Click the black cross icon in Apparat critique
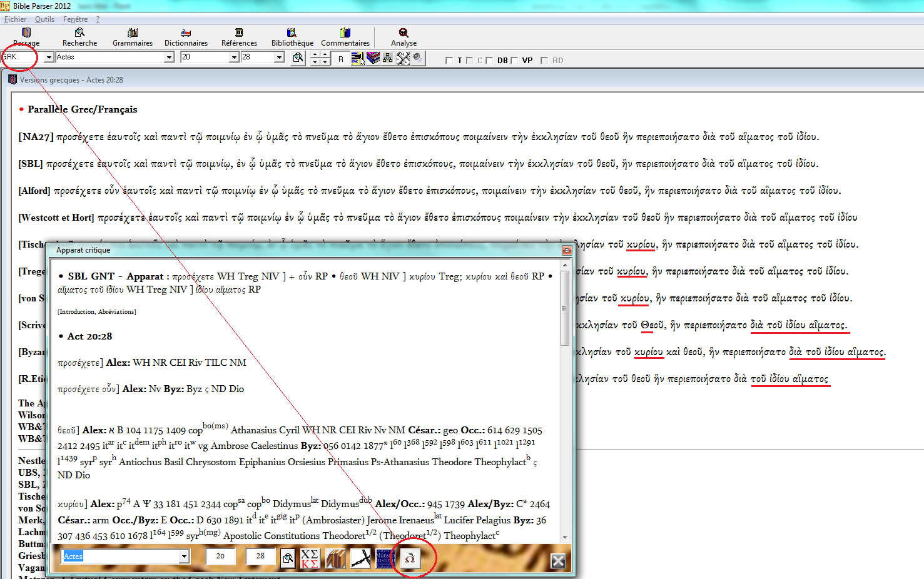This screenshot has height=579, width=924. (361, 558)
